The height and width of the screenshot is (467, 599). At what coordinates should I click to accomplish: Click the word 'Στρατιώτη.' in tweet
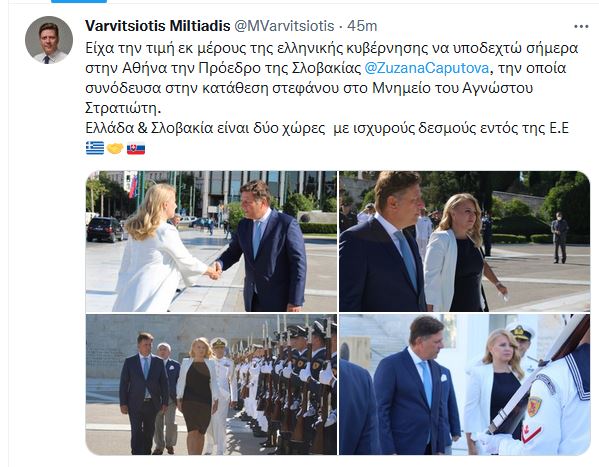[123, 108]
